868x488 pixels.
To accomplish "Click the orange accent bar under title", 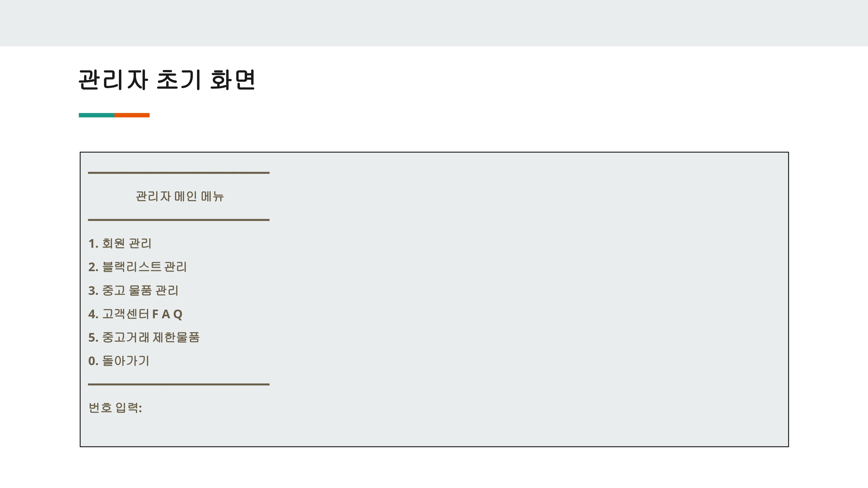I will tap(132, 115).
